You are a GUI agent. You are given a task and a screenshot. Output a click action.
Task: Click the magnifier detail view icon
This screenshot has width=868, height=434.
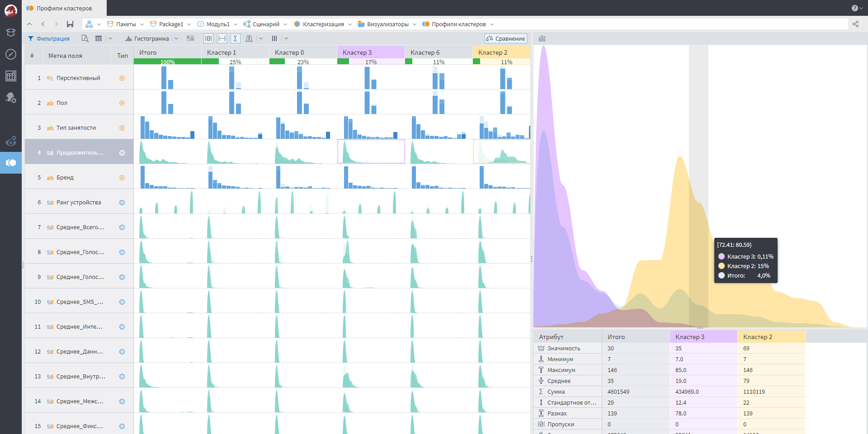[x=85, y=38]
